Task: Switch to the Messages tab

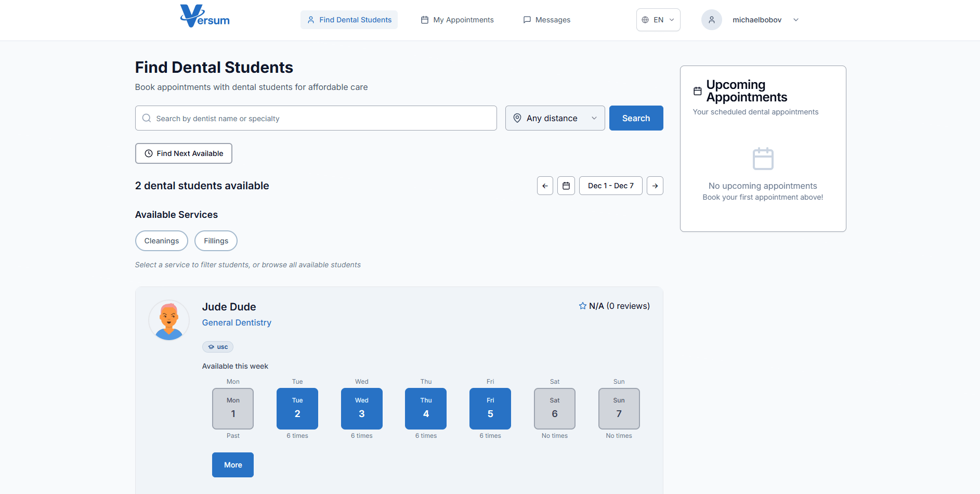Action: click(x=546, y=20)
